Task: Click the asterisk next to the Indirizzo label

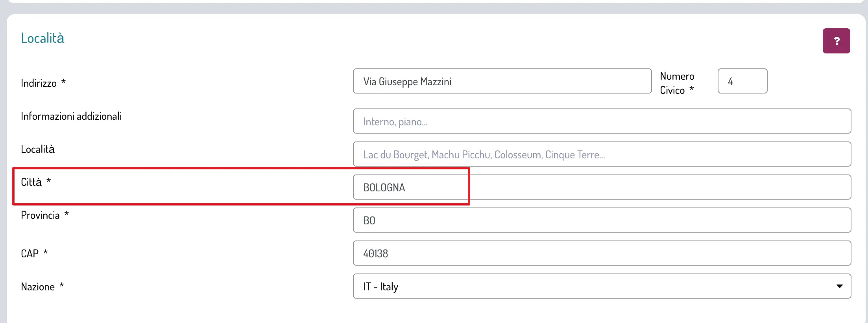Action: (x=63, y=82)
